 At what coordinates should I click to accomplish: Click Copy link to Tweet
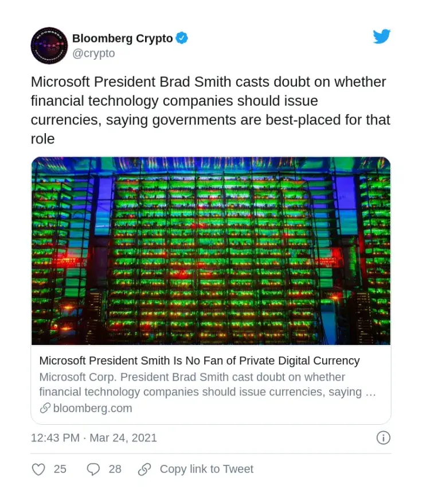click(x=205, y=469)
